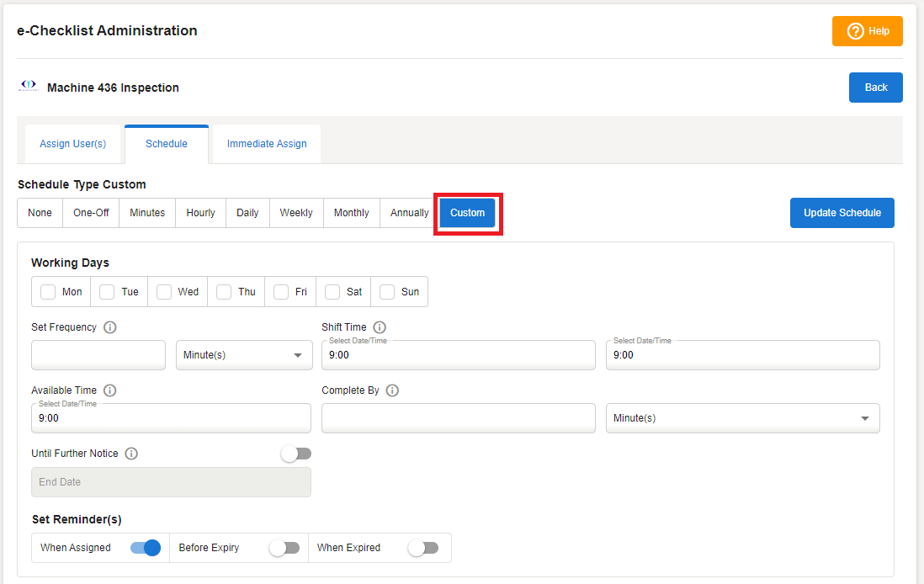Click the info icon beside Complete By
This screenshot has height=584, width=924.
[x=392, y=390]
